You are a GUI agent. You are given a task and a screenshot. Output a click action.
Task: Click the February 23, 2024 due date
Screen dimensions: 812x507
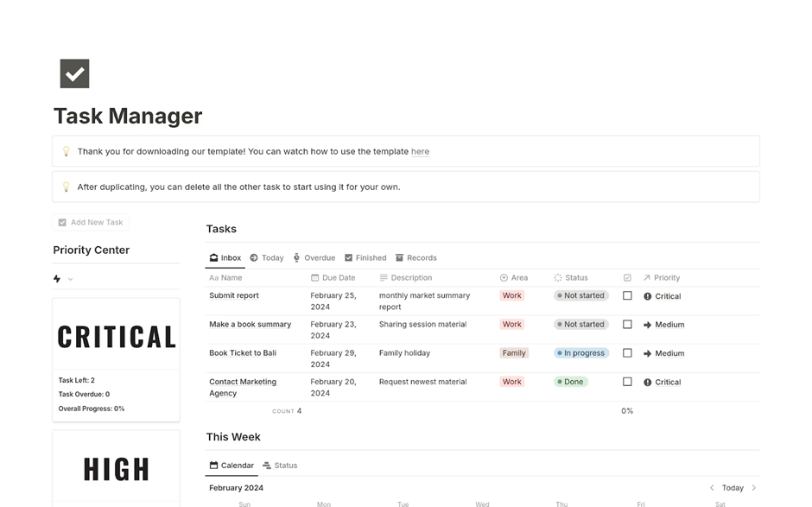coord(333,330)
